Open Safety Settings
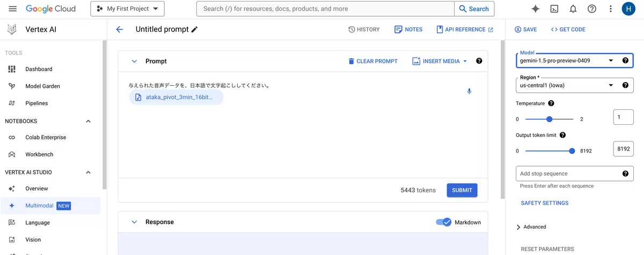 click(x=545, y=203)
